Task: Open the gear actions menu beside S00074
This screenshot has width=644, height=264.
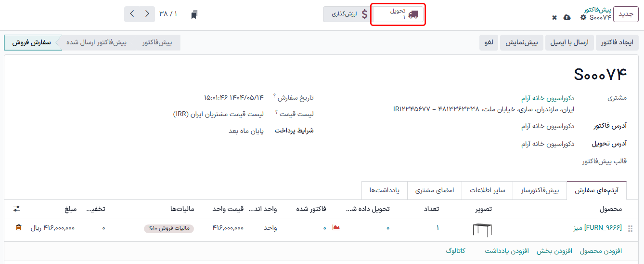Action: 583,17
